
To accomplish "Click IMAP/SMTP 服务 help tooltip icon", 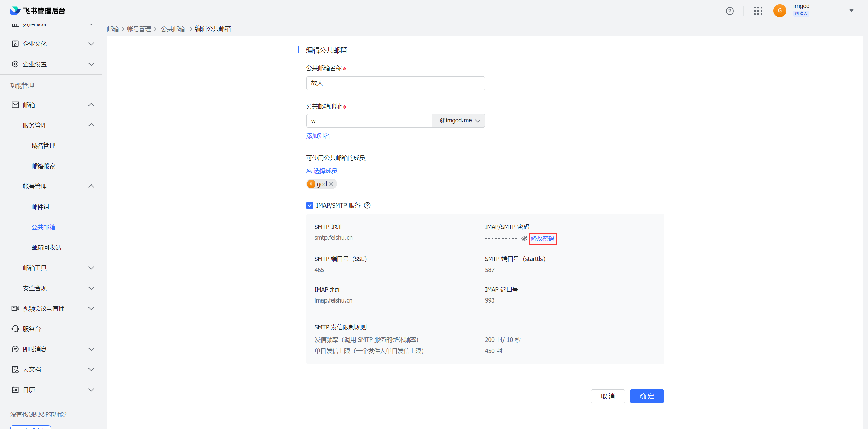I will [367, 206].
